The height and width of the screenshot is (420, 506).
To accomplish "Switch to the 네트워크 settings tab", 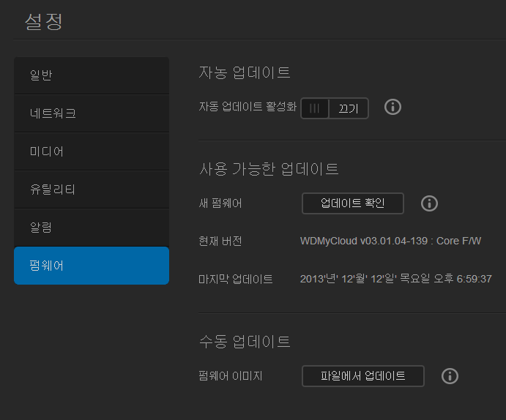I will point(92,113).
